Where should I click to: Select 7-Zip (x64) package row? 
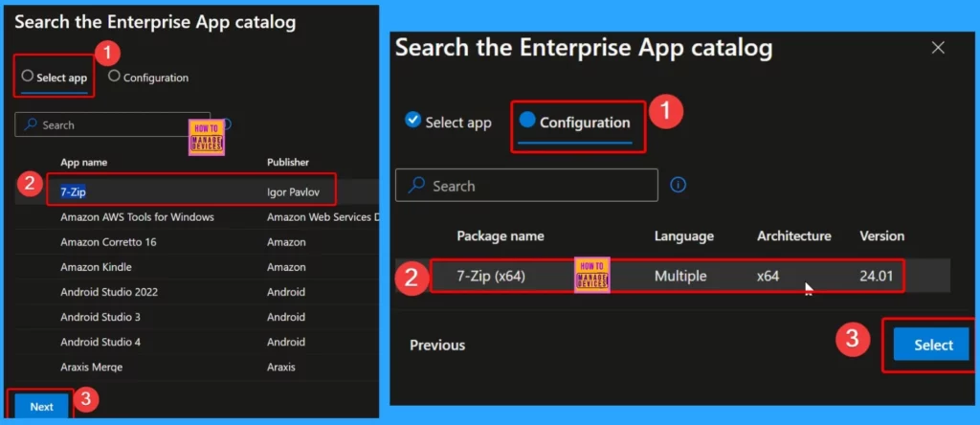point(673,276)
